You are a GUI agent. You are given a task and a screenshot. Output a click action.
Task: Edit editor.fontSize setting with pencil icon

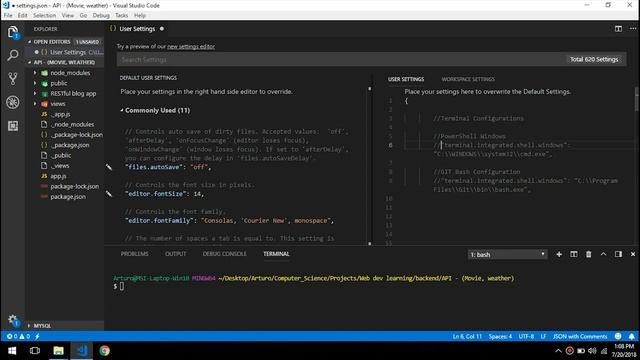pyautogui.click(x=109, y=193)
